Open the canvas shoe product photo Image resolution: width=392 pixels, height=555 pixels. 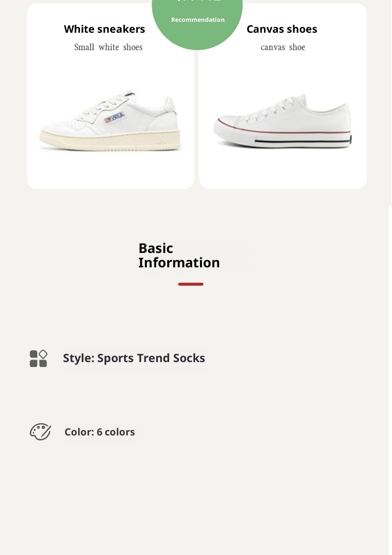click(x=282, y=122)
